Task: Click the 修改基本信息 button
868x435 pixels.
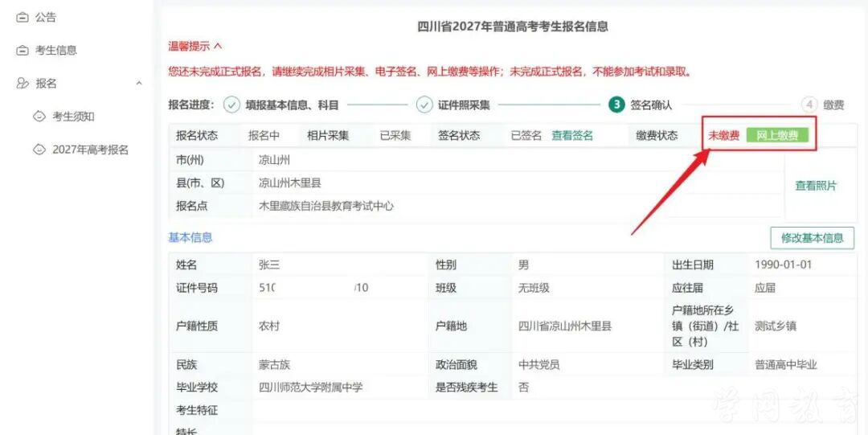Action: pyautogui.click(x=812, y=238)
